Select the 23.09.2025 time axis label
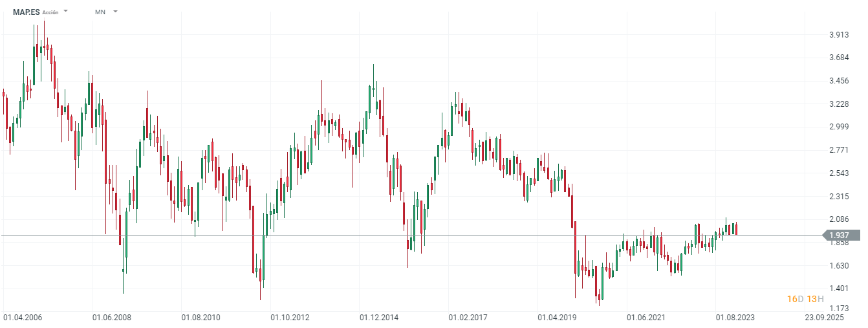 pyautogui.click(x=824, y=317)
